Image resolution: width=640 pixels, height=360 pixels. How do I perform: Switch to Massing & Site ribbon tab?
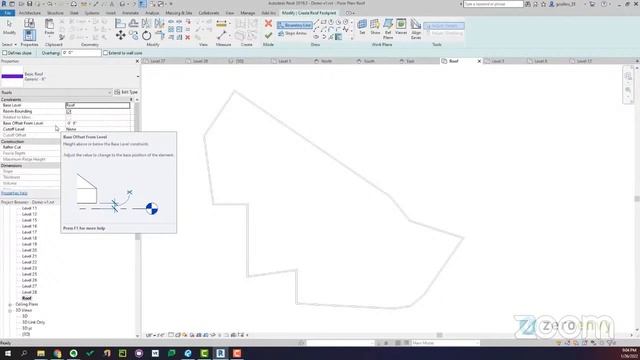pyautogui.click(x=179, y=13)
